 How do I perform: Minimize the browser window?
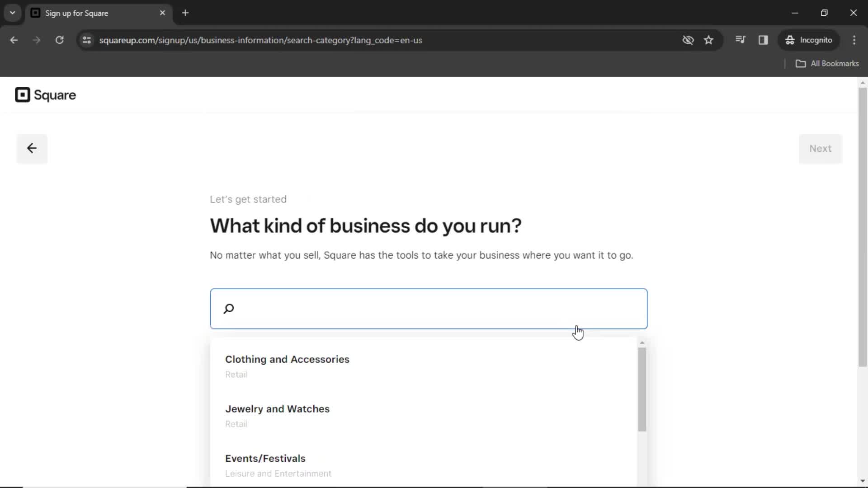click(795, 13)
